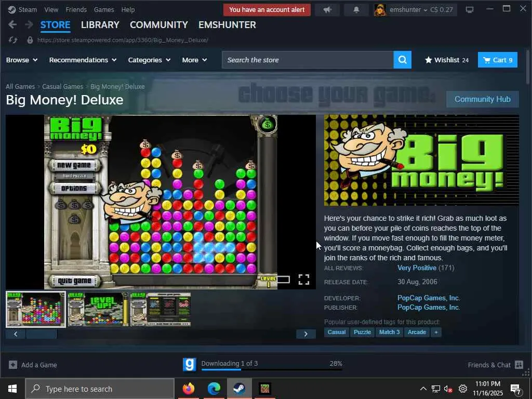Open Steam announcements megaphone icon
532x399 pixels.
pos(327,10)
